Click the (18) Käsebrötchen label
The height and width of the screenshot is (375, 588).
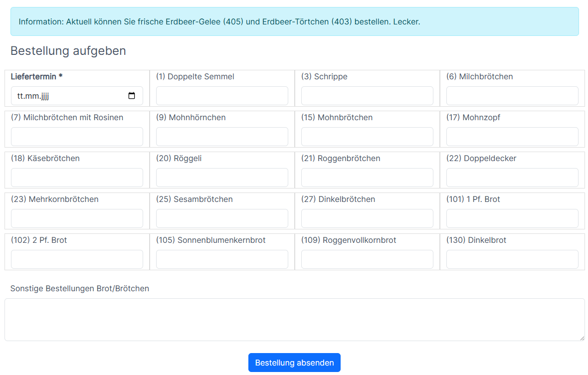click(45, 158)
